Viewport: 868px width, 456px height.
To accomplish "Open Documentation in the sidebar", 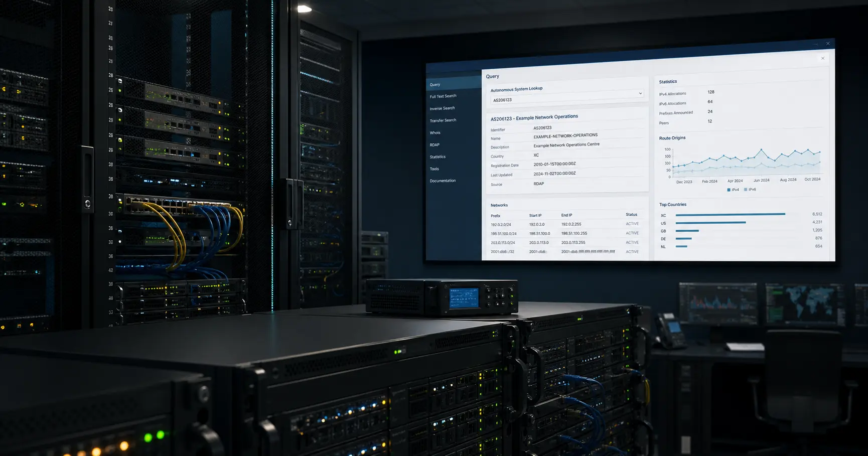I will (x=443, y=181).
